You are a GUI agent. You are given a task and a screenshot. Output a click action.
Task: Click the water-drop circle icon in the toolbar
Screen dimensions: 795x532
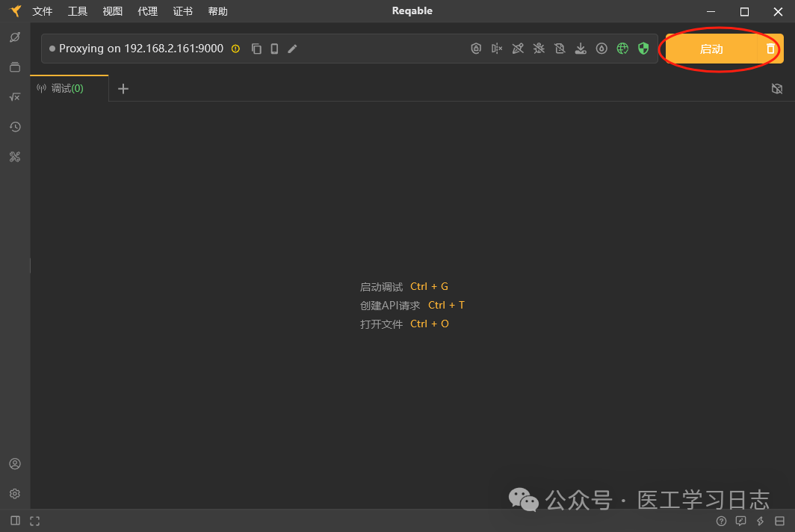tap(601, 49)
